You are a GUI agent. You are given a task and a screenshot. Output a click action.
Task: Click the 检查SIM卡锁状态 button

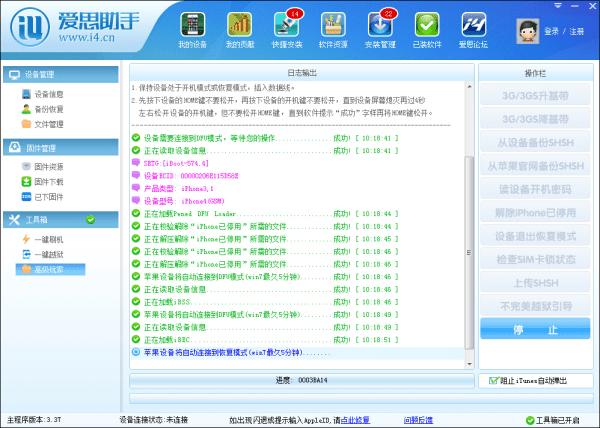[x=535, y=259]
